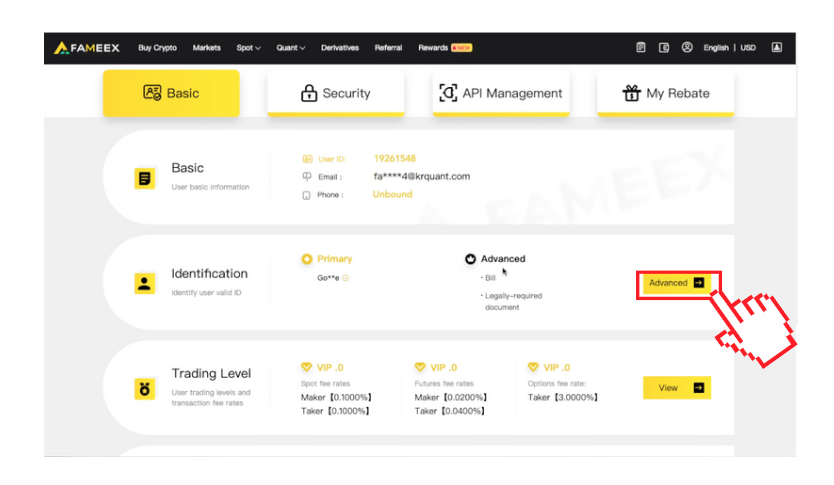Image resolution: width=834 pixels, height=485 pixels.
Task: Click the Phone row icon
Action: (x=306, y=195)
